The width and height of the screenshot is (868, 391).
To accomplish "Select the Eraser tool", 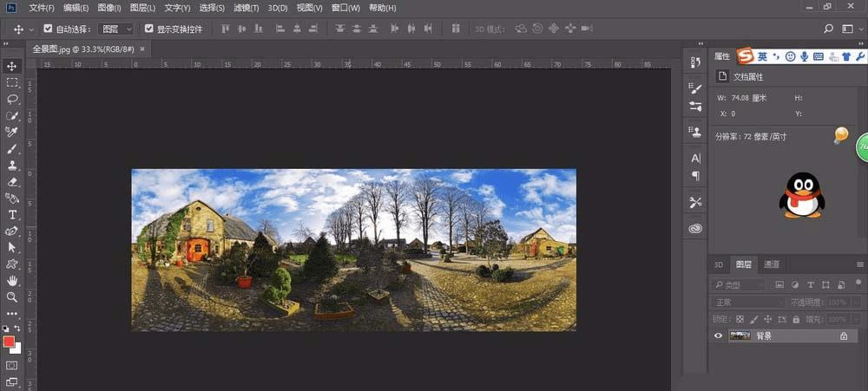I will coord(12,182).
